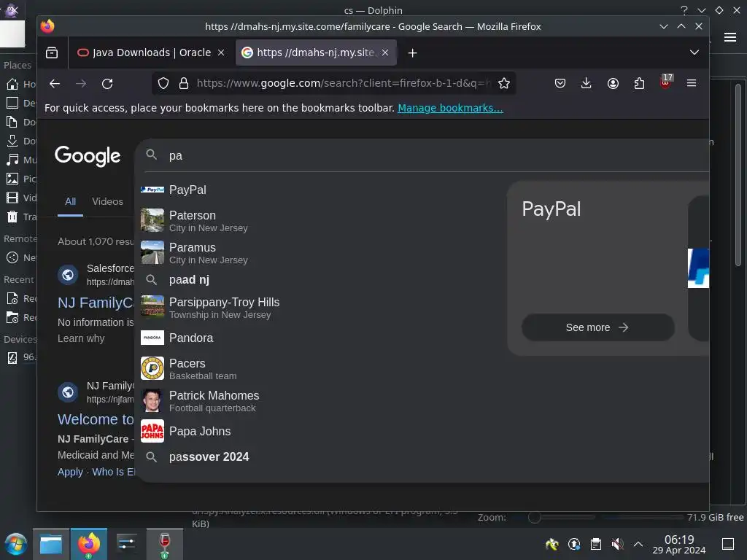Open system updates tray icon
Image resolution: width=747 pixels, height=560 pixels.
point(574,544)
